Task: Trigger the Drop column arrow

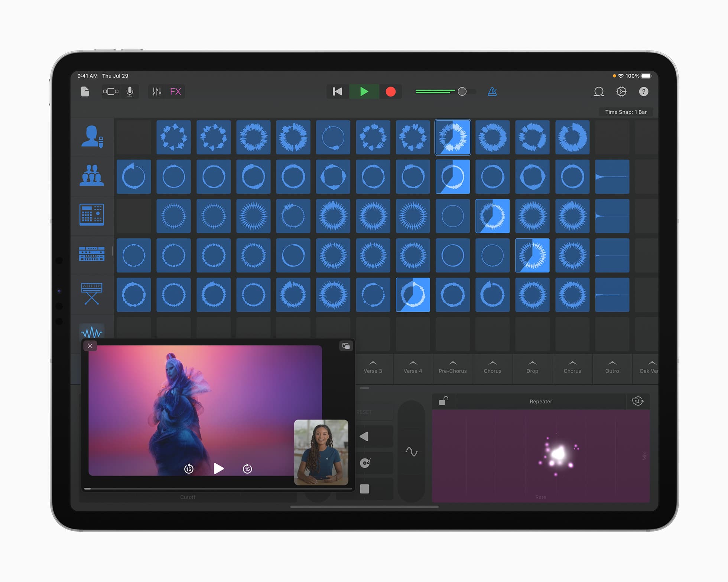Action: point(532,363)
